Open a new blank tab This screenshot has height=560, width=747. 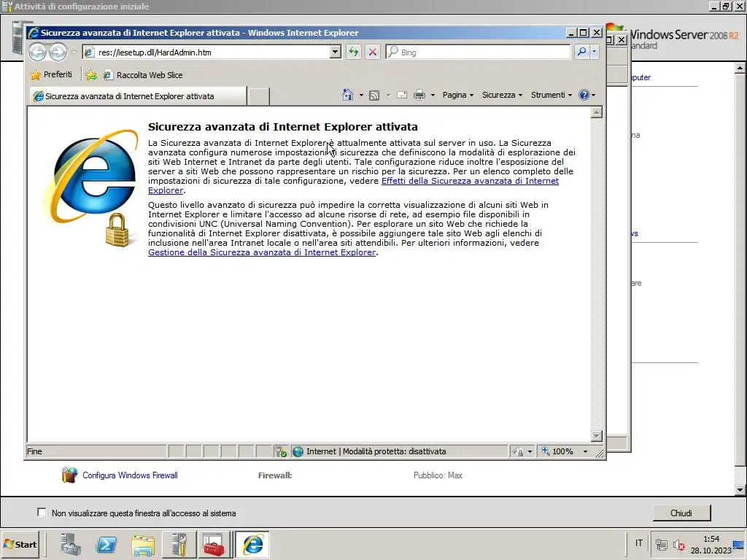click(x=259, y=96)
